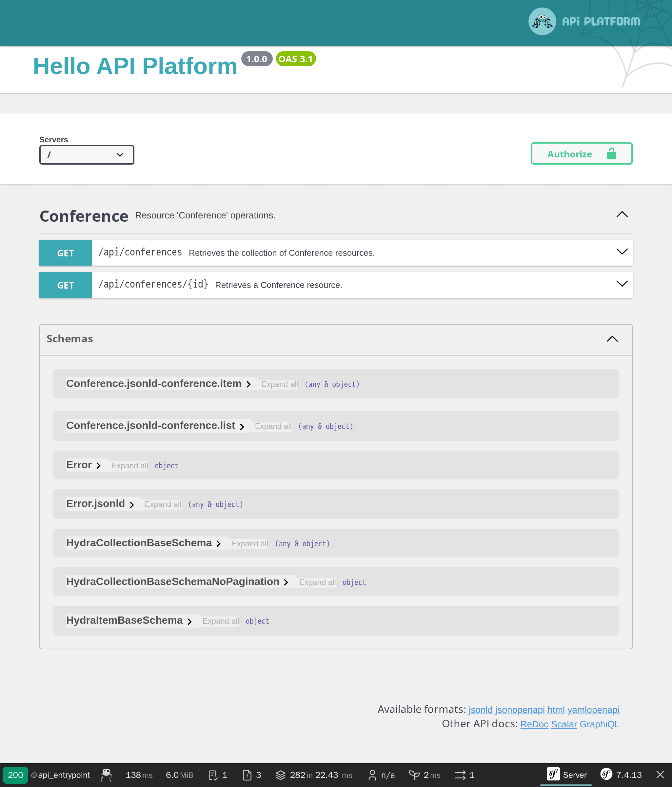
Task: Click the Symfony 7.4.13 version icon
Action: (621, 775)
